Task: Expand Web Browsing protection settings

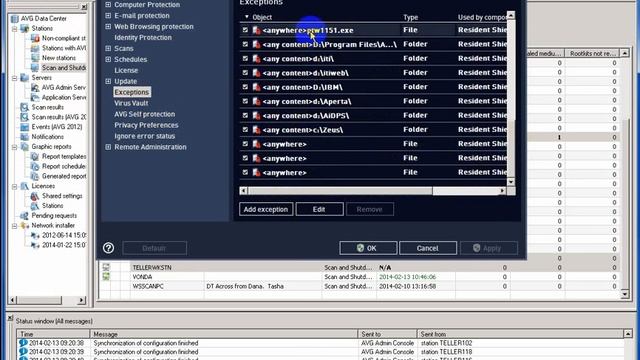Action: pyautogui.click(x=108, y=27)
